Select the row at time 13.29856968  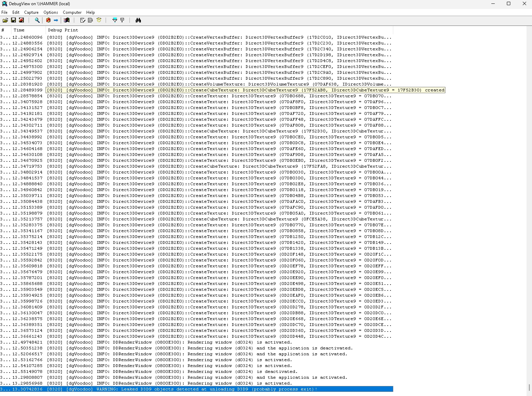(x=196, y=383)
